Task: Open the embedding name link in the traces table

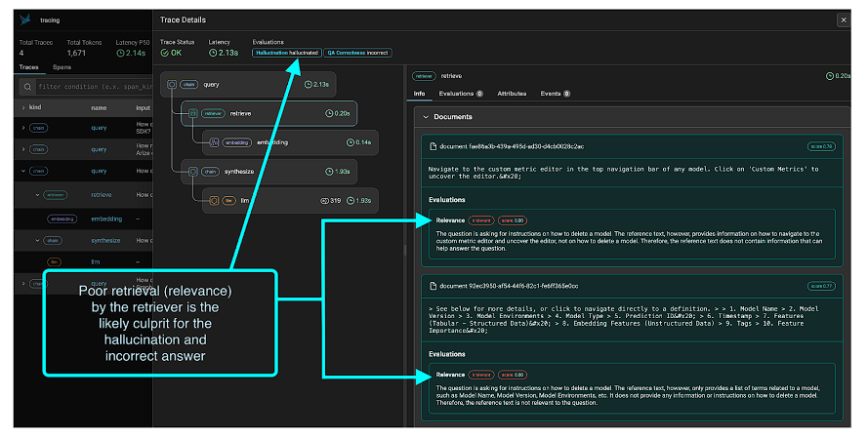Action: tap(106, 219)
